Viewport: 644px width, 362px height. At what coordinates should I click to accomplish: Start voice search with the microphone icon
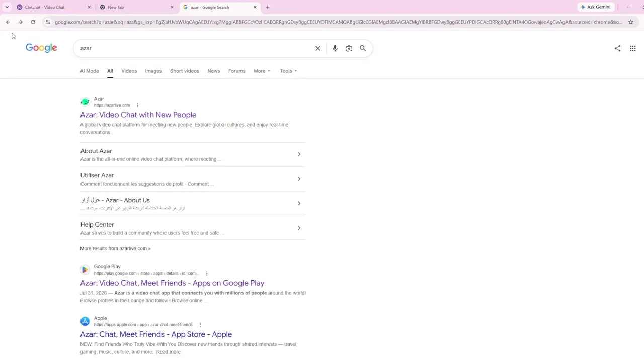(335, 48)
